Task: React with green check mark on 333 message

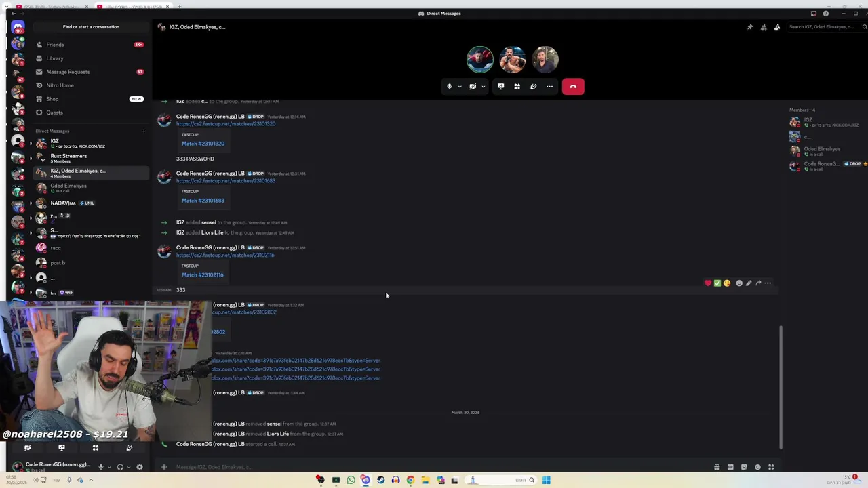Action: point(717,283)
